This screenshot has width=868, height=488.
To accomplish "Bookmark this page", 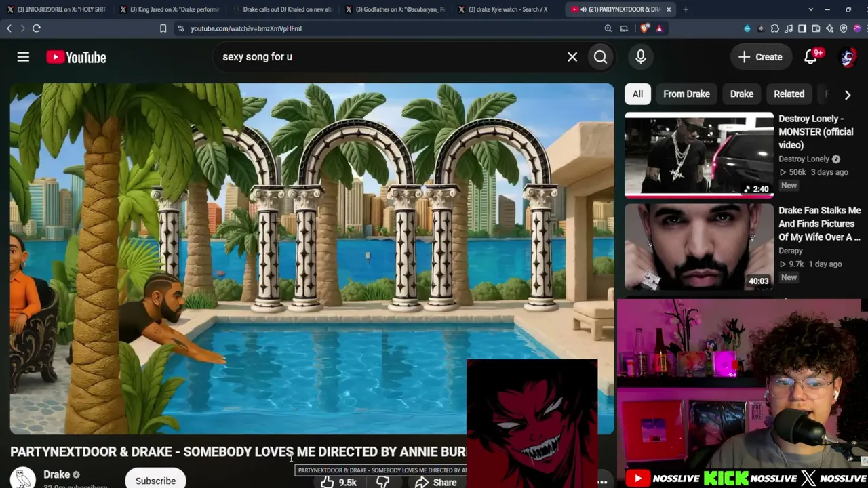I will point(163,28).
